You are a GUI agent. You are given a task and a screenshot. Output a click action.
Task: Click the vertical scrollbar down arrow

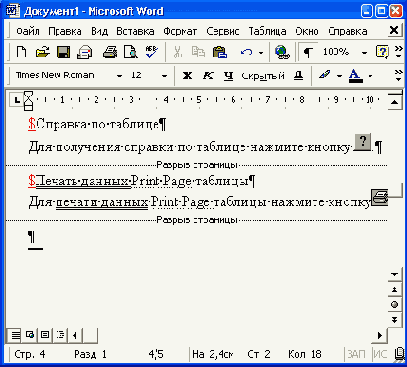(x=395, y=275)
